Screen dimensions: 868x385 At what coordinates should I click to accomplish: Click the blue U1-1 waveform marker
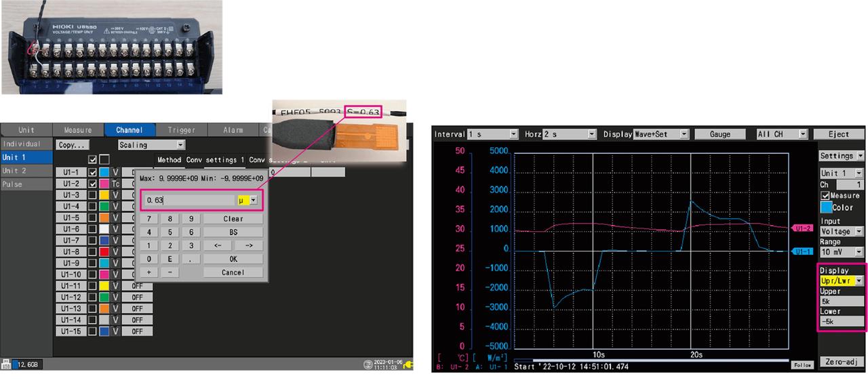click(803, 251)
